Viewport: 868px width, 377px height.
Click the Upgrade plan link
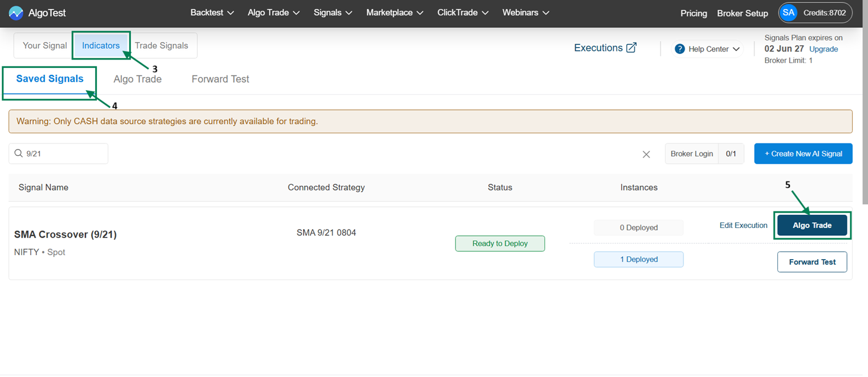point(823,49)
